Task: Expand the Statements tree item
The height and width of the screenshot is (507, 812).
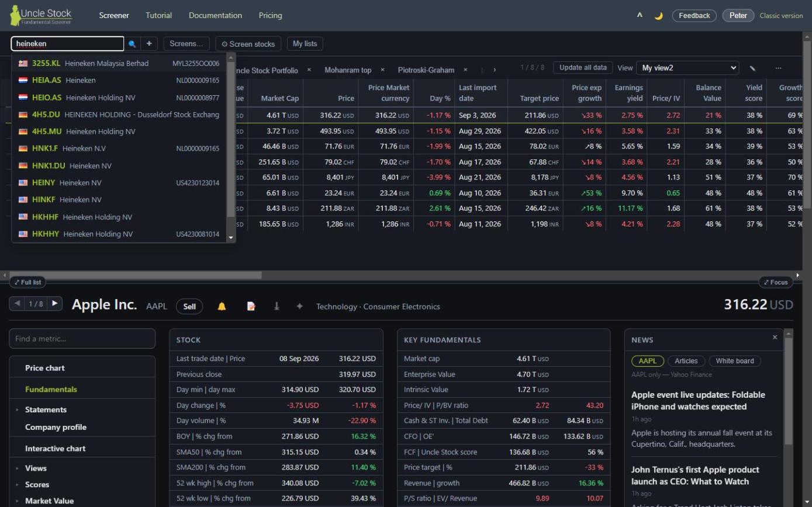Action: (17, 410)
